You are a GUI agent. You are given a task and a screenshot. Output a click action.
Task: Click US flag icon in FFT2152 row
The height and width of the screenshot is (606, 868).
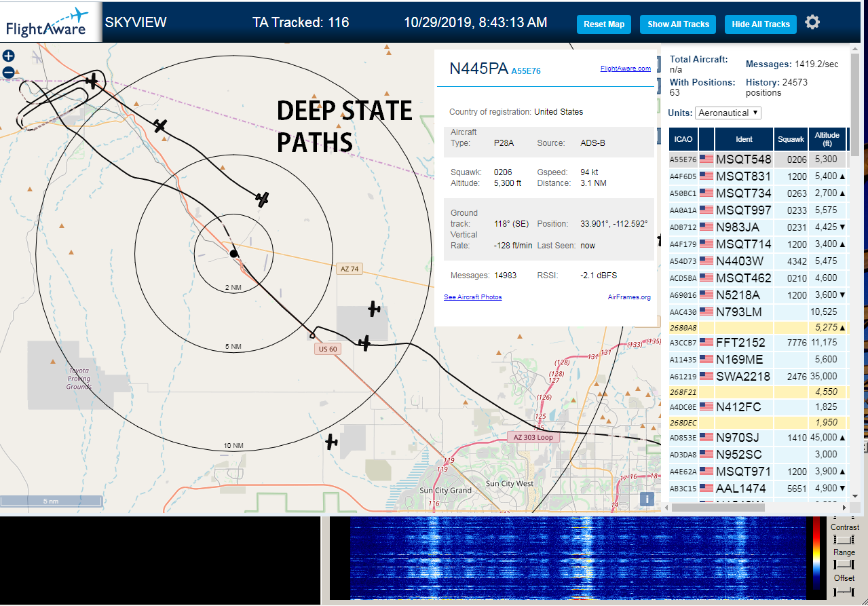706,342
